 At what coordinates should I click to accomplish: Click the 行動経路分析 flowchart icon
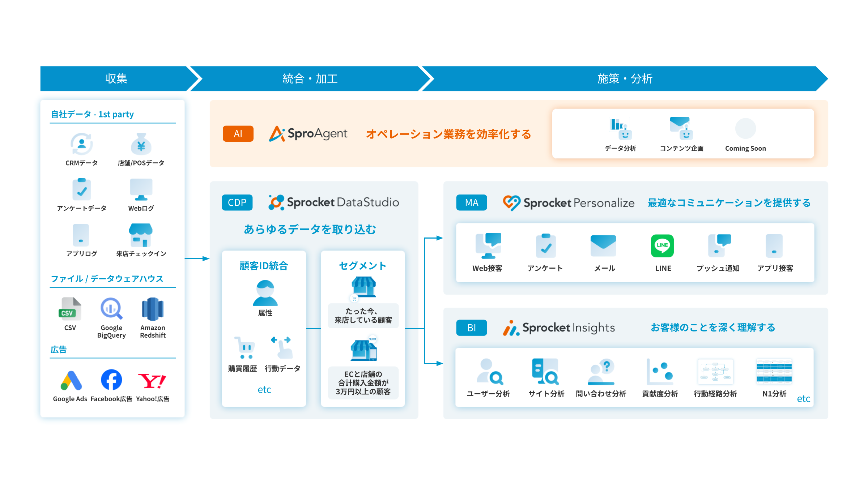tap(715, 372)
